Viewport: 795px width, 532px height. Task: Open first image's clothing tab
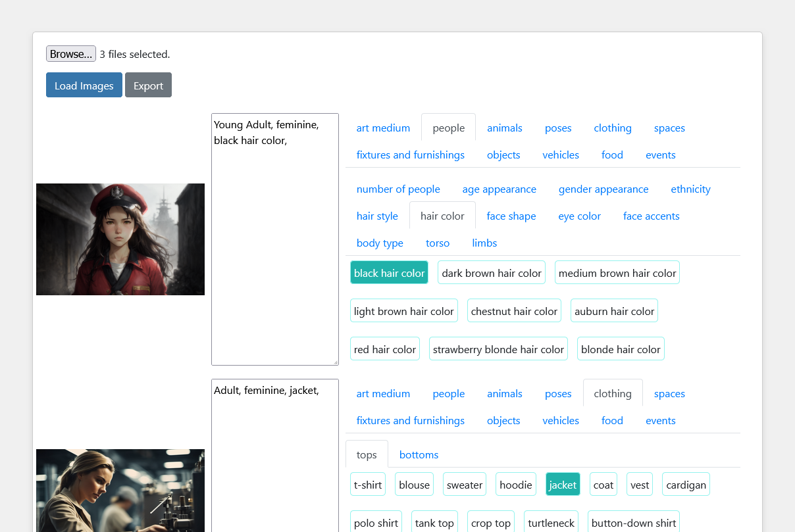tap(613, 128)
